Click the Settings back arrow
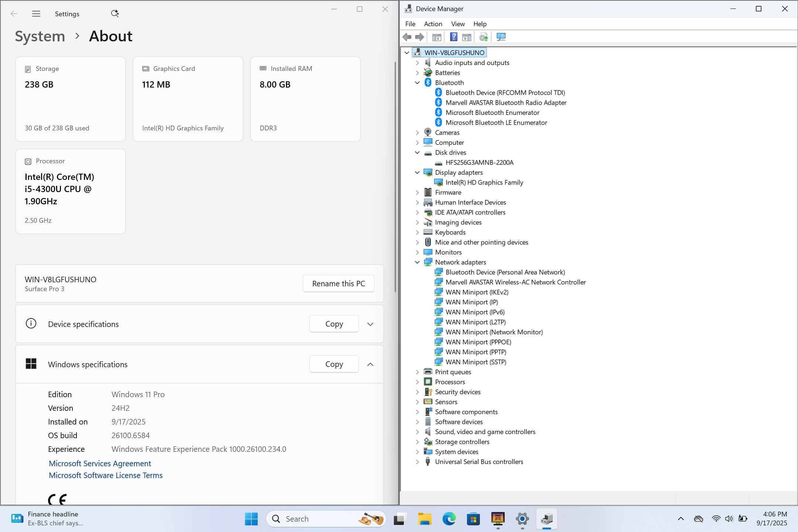Viewport: 798px width, 532px height. click(14, 14)
